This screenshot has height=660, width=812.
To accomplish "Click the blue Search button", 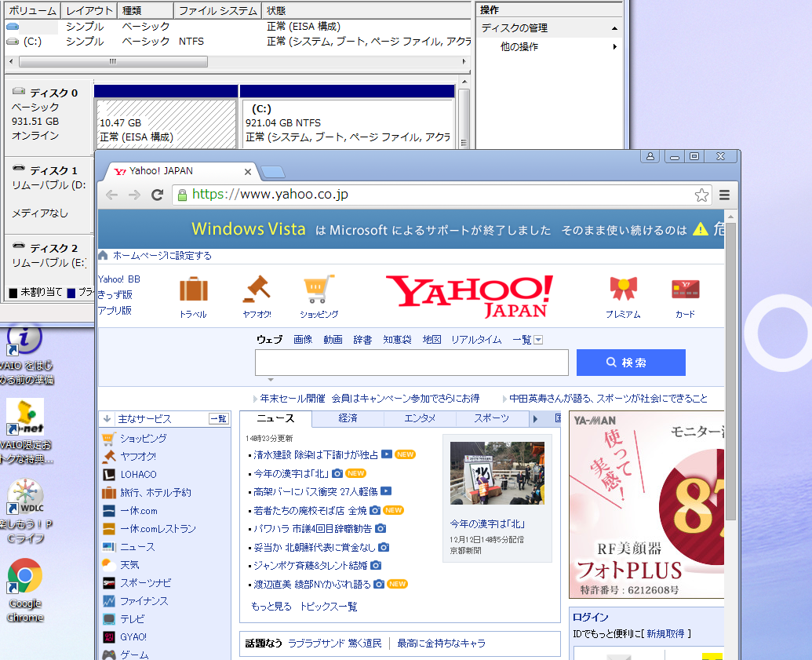I will point(631,362).
